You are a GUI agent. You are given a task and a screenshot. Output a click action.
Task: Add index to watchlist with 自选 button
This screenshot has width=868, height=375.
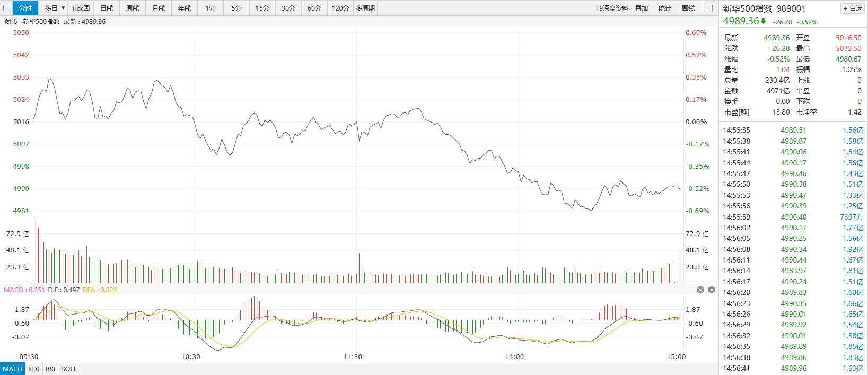[x=853, y=8]
